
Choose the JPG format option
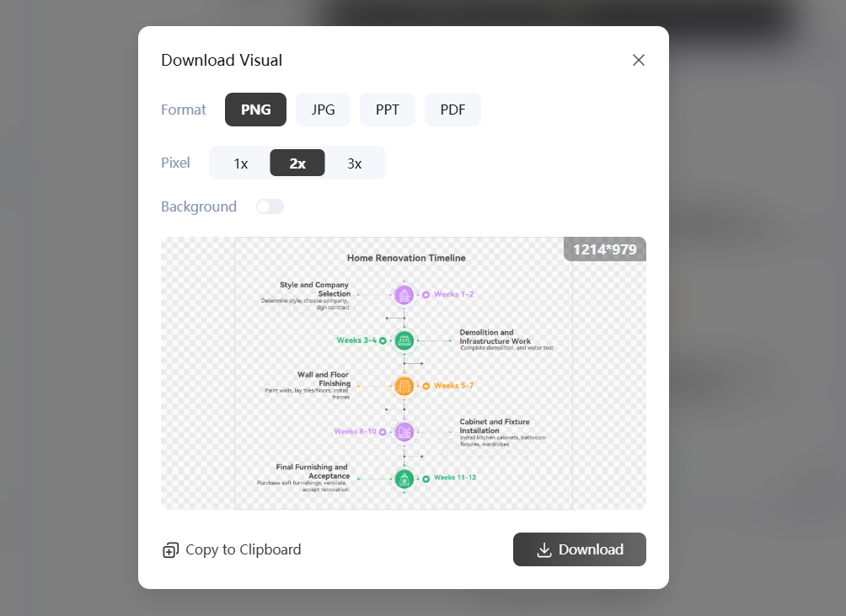click(x=323, y=110)
